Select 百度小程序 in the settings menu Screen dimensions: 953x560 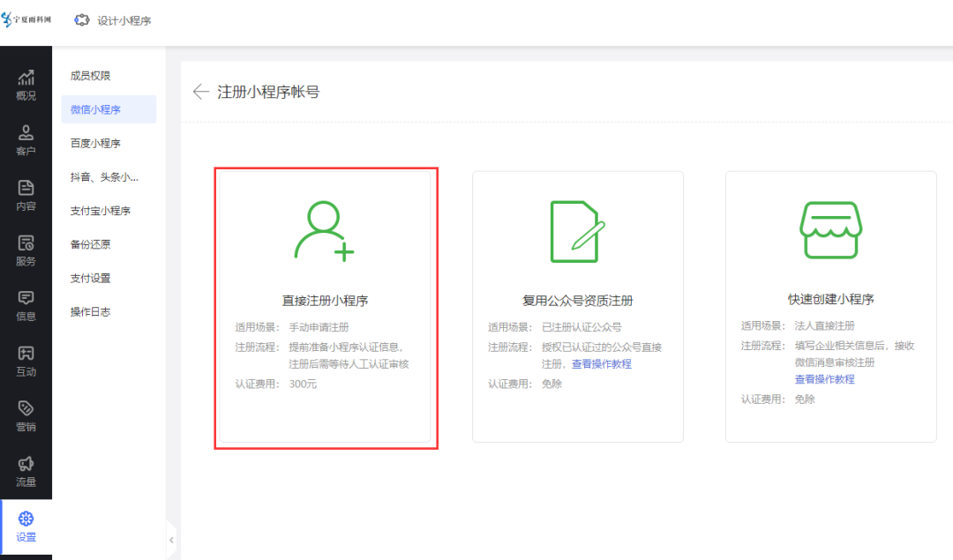(95, 144)
